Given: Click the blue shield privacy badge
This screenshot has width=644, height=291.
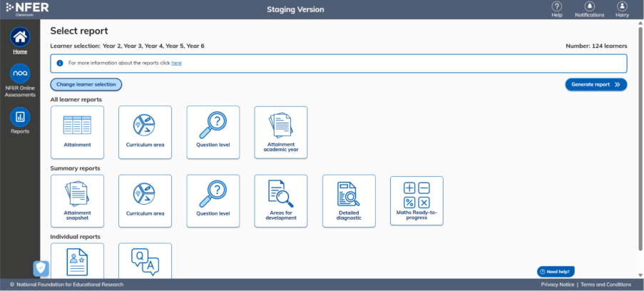Looking at the screenshot, I should 41,269.
